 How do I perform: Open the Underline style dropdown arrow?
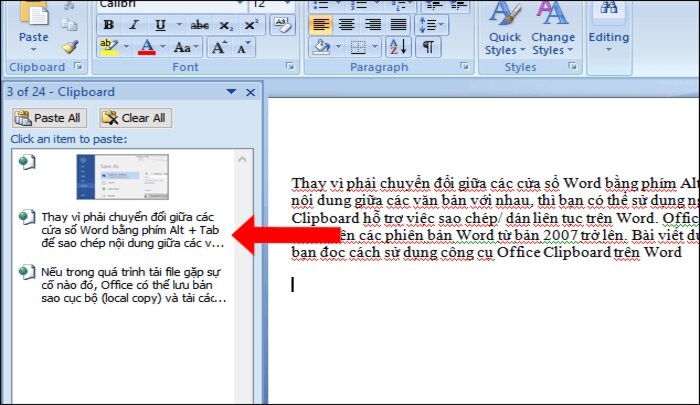(179, 25)
